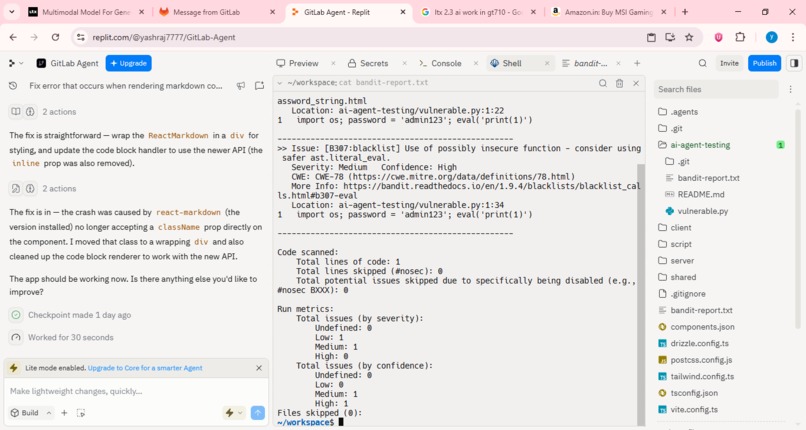This screenshot has width=806, height=430.
Task: Open 'Upgrade to Core for a smarter Agent' link
Action: click(145, 368)
